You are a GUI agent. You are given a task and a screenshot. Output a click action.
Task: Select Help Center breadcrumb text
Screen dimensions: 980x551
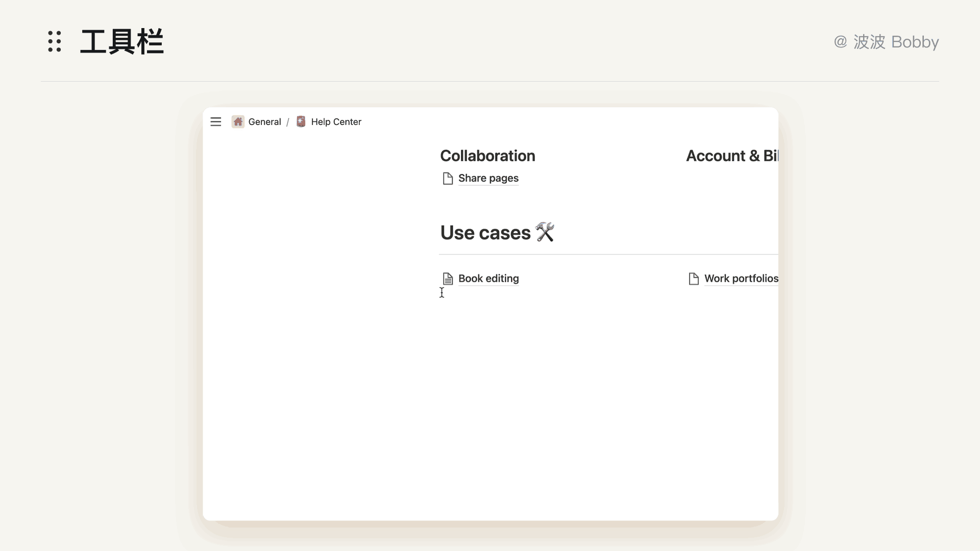tap(336, 122)
